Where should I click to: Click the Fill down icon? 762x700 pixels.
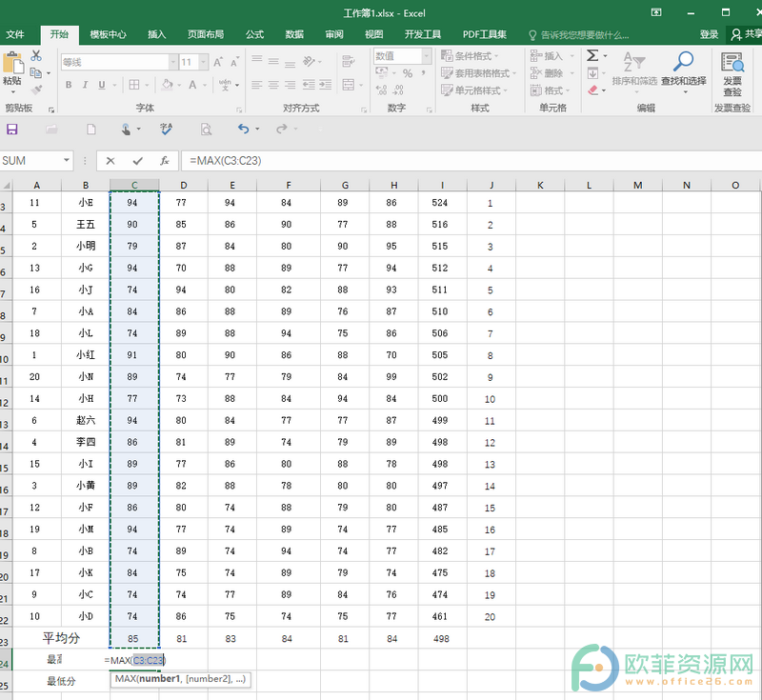592,73
